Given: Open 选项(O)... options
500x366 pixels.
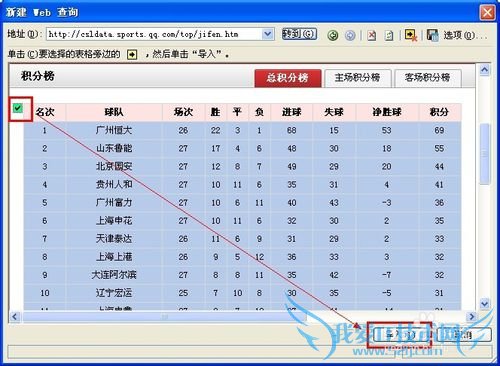Looking at the screenshot, I should [464, 35].
